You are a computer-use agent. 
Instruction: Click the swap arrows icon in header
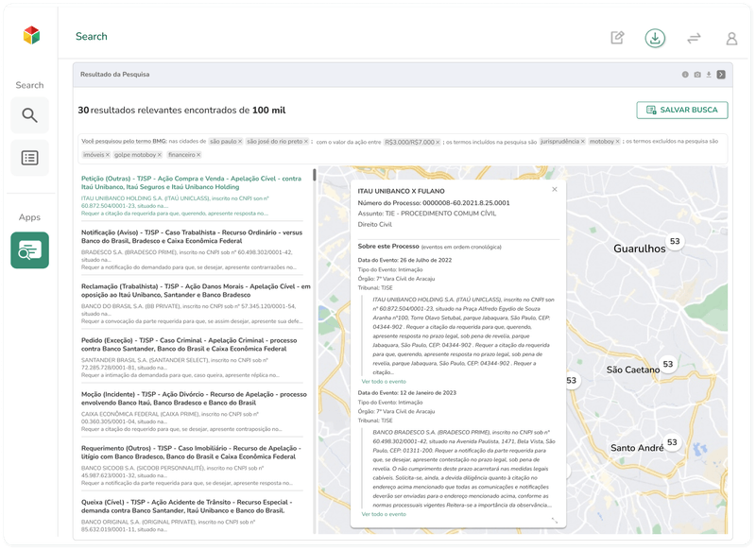pos(694,38)
